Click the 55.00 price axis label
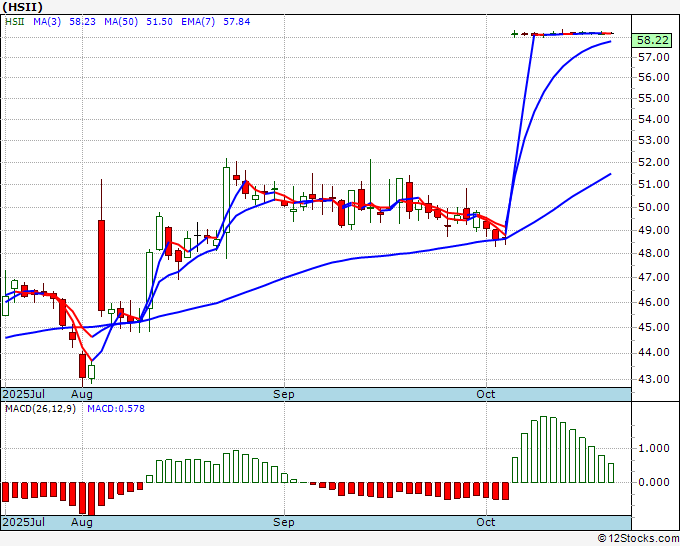Image resolution: width=680 pixels, height=546 pixels. pyautogui.click(x=654, y=98)
